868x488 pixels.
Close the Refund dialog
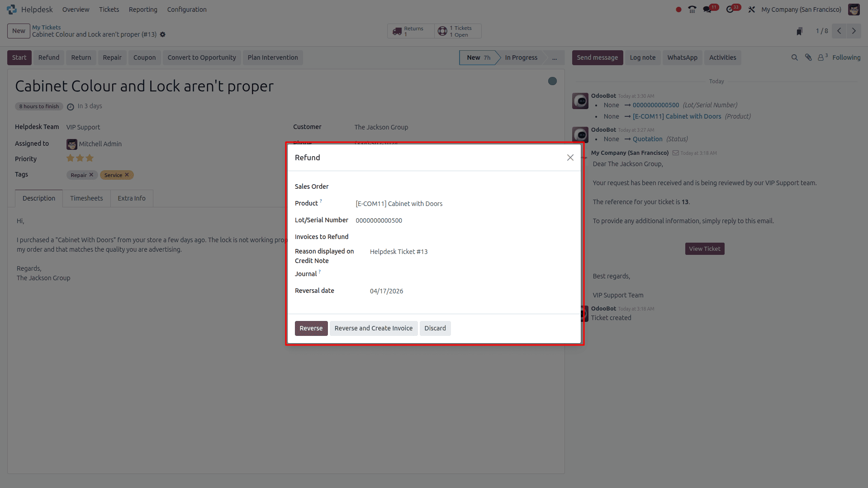[x=570, y=158]
